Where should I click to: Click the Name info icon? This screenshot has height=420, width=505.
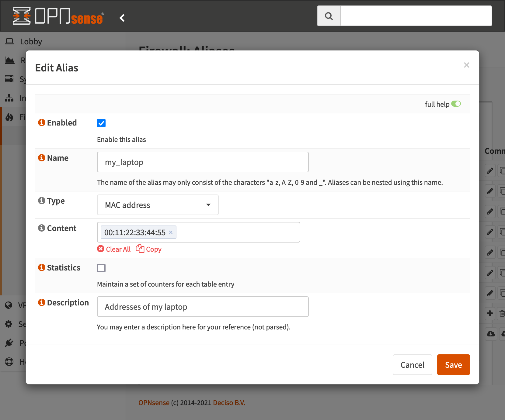[42, 158]
